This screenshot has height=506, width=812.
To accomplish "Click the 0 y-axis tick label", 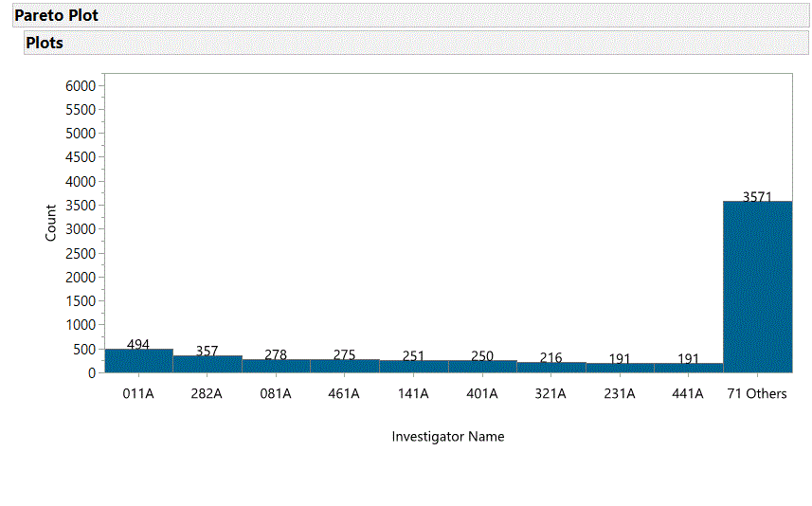I will point(92,373).
